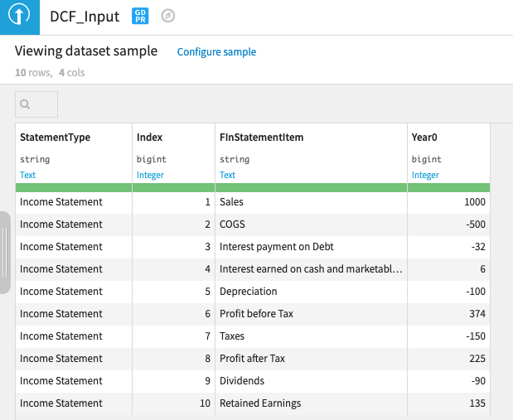Select Interest payment on Debt cell
Screen dimensions: 513x420
tap(311, 247)
